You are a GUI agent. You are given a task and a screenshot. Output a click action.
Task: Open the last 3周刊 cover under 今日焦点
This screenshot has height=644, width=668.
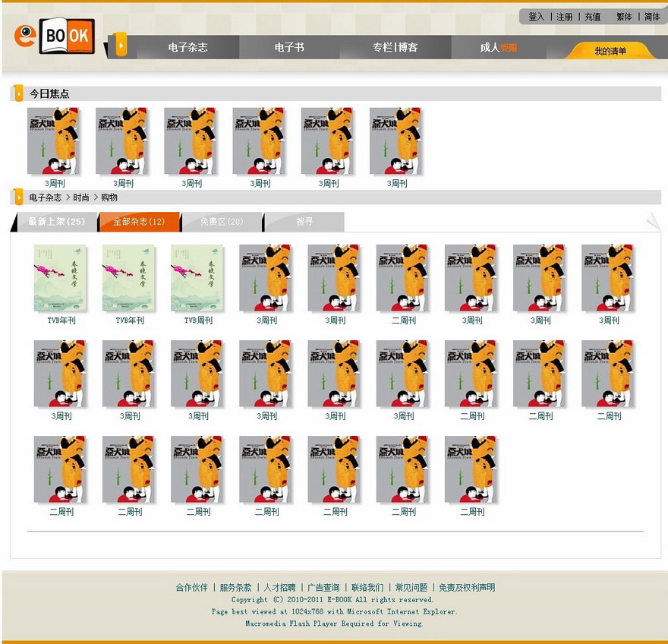coord(396,141)
